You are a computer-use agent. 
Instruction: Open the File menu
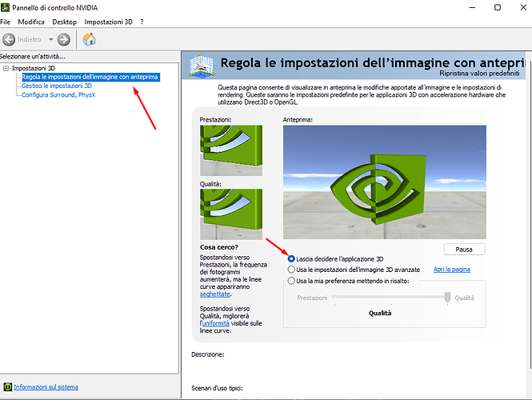(x=6, y=22)
